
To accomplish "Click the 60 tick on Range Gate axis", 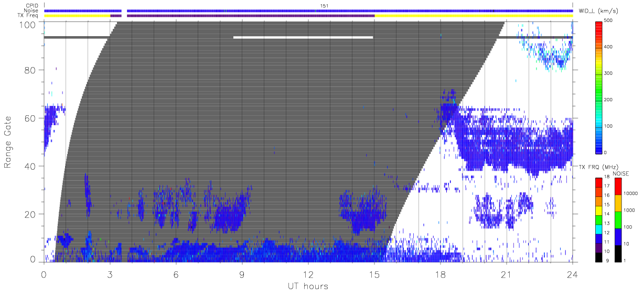I will [x=30, y=118].
